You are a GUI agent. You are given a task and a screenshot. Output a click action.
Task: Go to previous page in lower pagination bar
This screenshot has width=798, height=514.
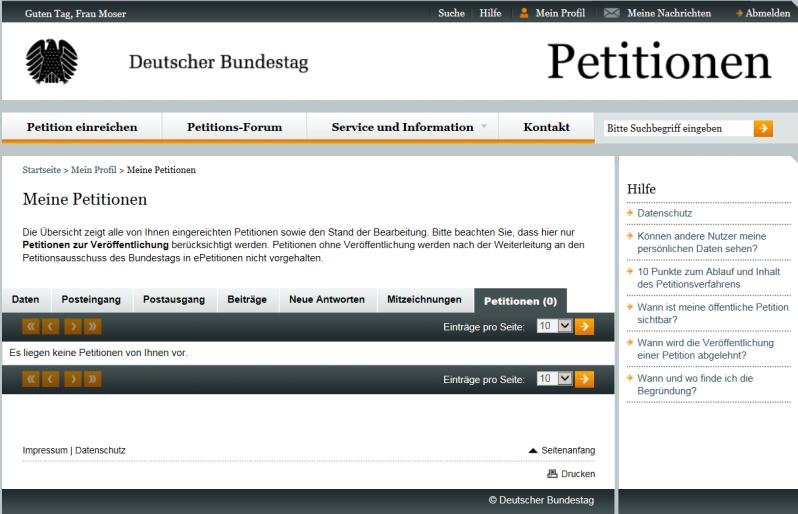(50, 379)
